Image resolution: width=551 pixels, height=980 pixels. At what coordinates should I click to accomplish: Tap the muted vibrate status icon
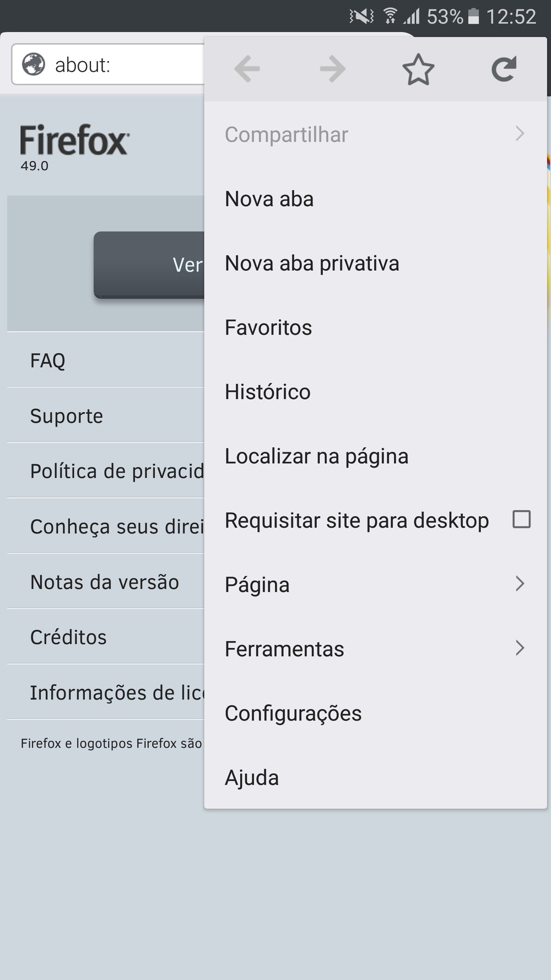pyautogui.click(x=361, y=16)
